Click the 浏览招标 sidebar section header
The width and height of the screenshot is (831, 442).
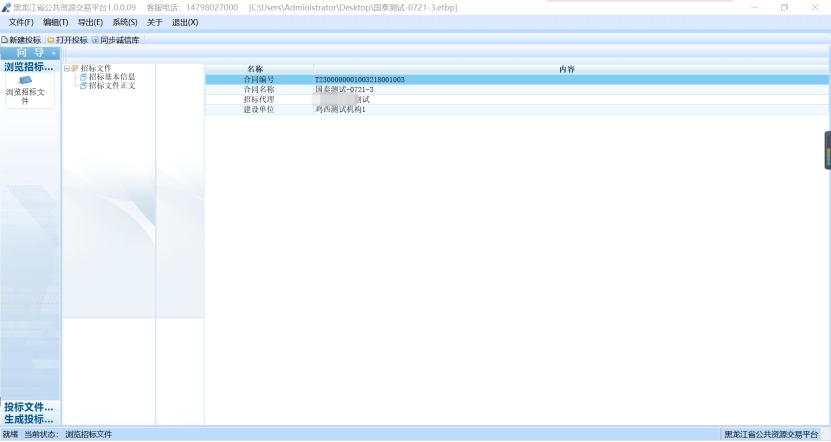(29, 67)
